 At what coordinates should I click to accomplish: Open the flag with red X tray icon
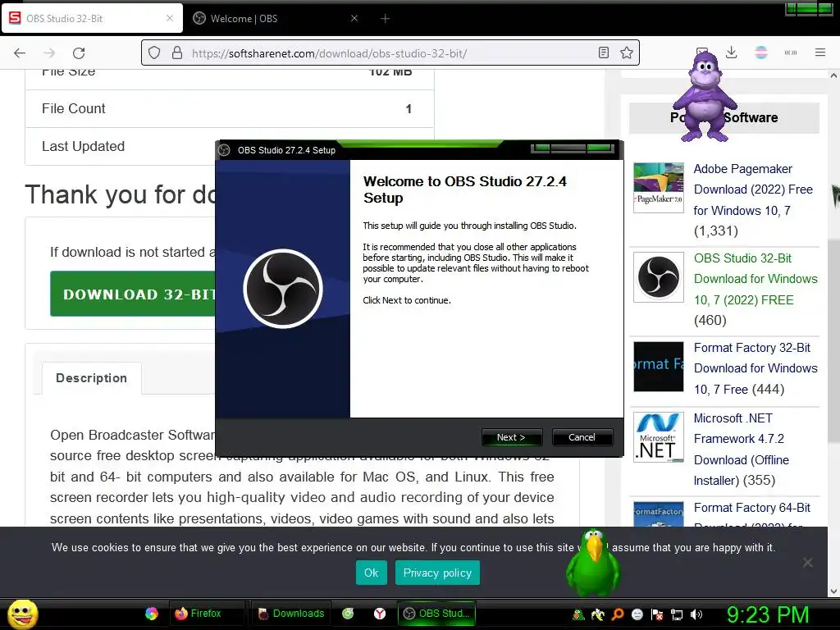point(657,614)
